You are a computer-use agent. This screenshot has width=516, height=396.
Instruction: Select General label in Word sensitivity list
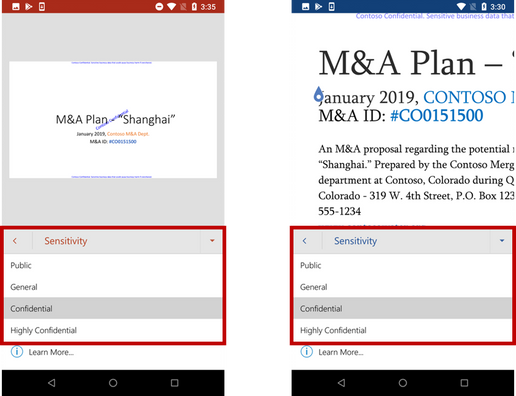403,287
